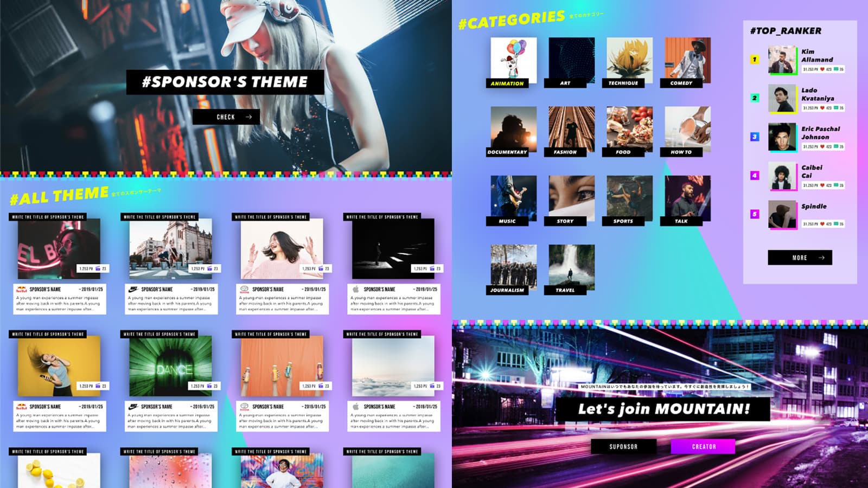Click the yellow rank 1 badge
This screenshot has height=488, width=868.
pyautogui.click(x=755, y=60)
